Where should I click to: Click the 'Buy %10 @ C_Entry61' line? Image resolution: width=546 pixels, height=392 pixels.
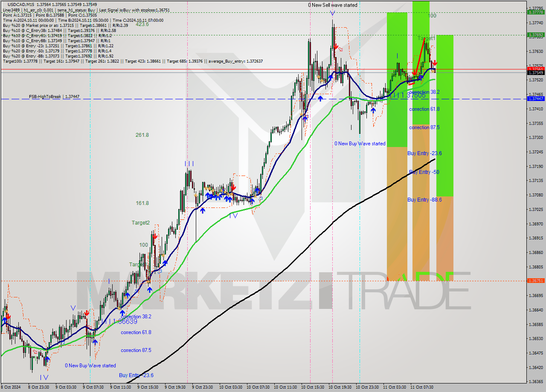(57, 36)
